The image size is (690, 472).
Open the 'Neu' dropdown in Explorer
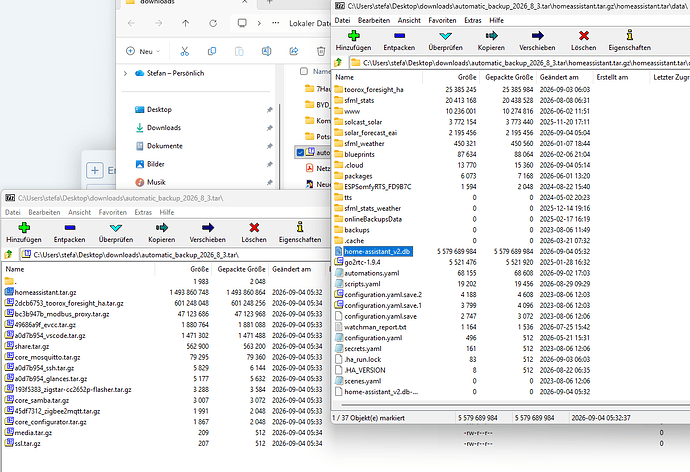pos(143,51)
